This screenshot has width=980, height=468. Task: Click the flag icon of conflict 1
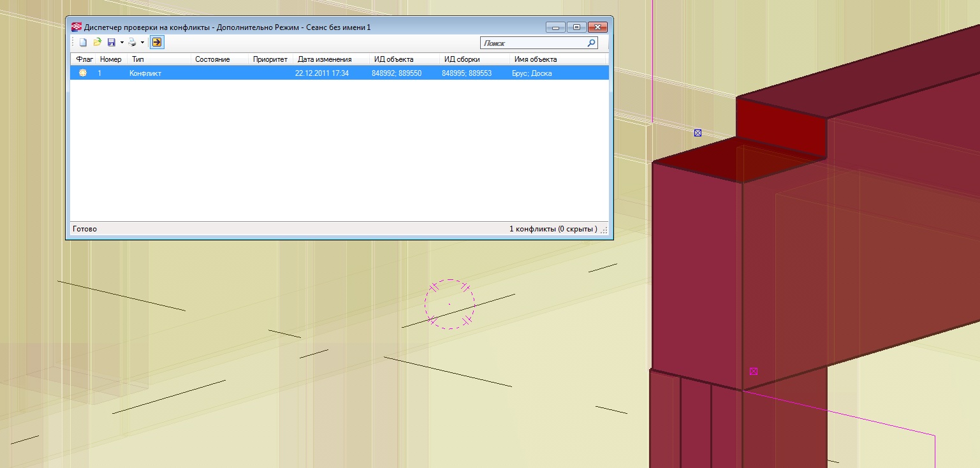pyautogui.click(x=82, y=73)
